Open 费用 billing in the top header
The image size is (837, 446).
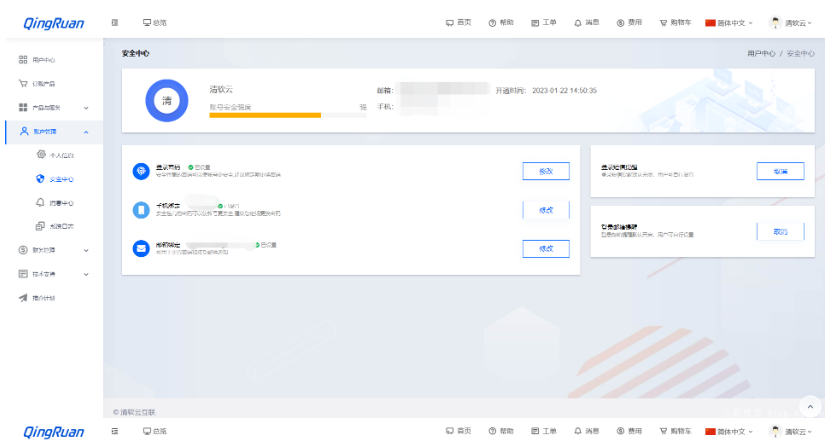(629, 23)
